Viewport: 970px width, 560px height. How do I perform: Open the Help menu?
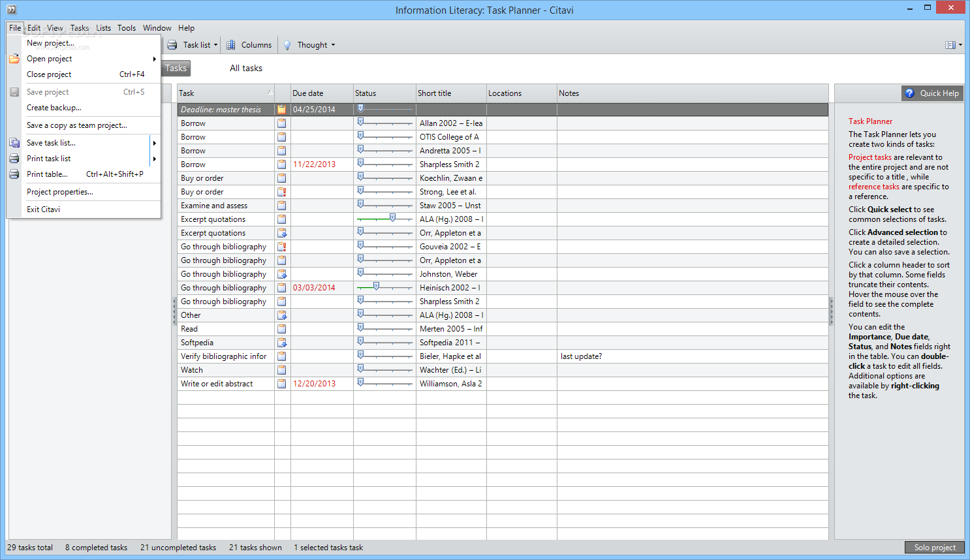[x=187, y=28]
